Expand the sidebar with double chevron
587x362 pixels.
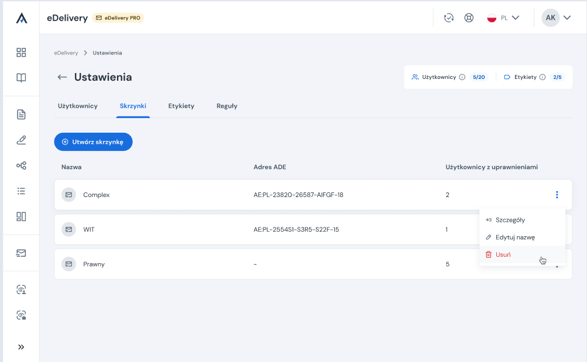21,347
